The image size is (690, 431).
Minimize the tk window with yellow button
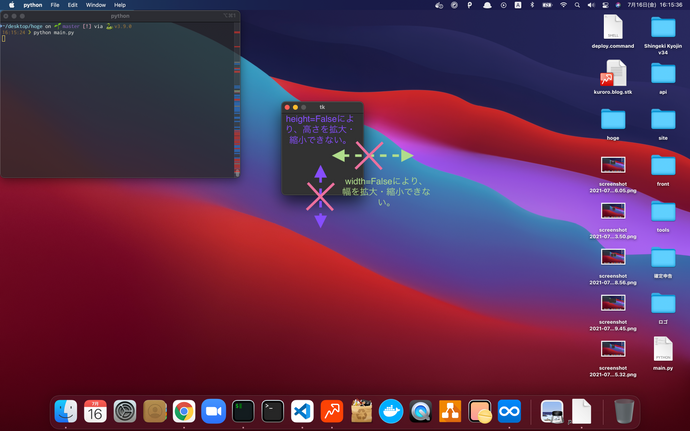[295, 107]
